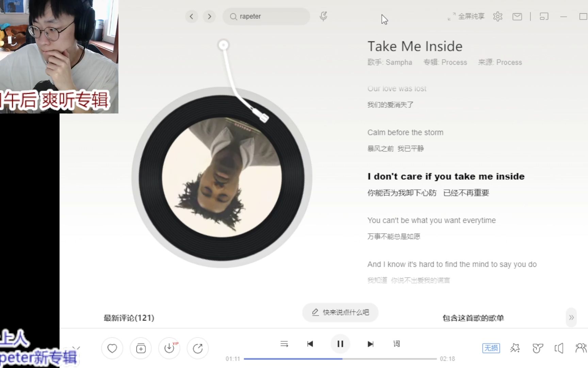Open album link Process after 专辑
This screenshot has width=588, height=368.
click(454, 62)
